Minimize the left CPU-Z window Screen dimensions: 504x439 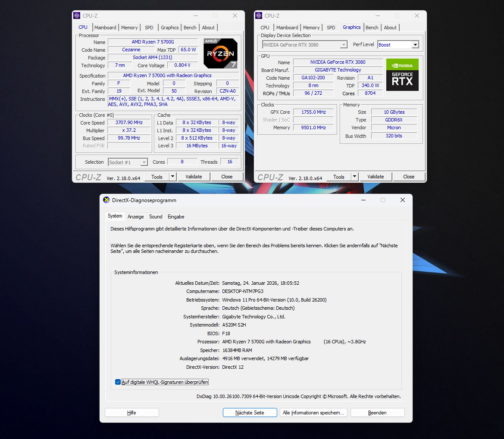coord(196,16)
